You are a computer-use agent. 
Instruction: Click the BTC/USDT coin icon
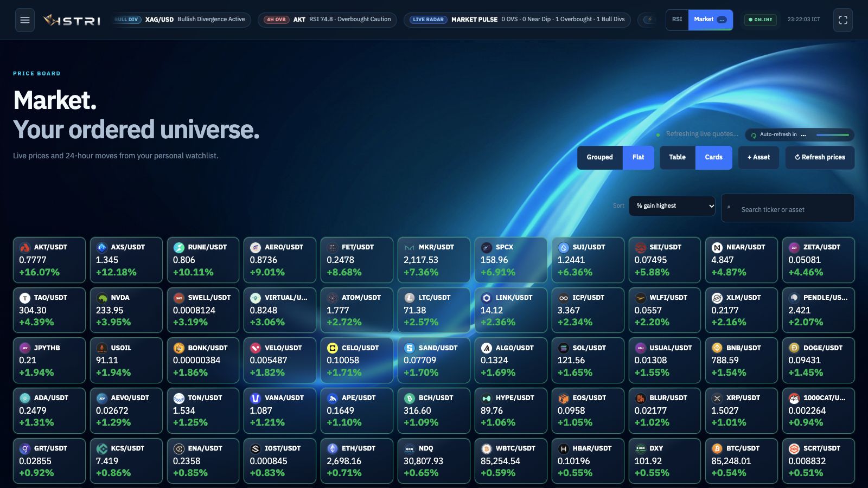[717, 448]
